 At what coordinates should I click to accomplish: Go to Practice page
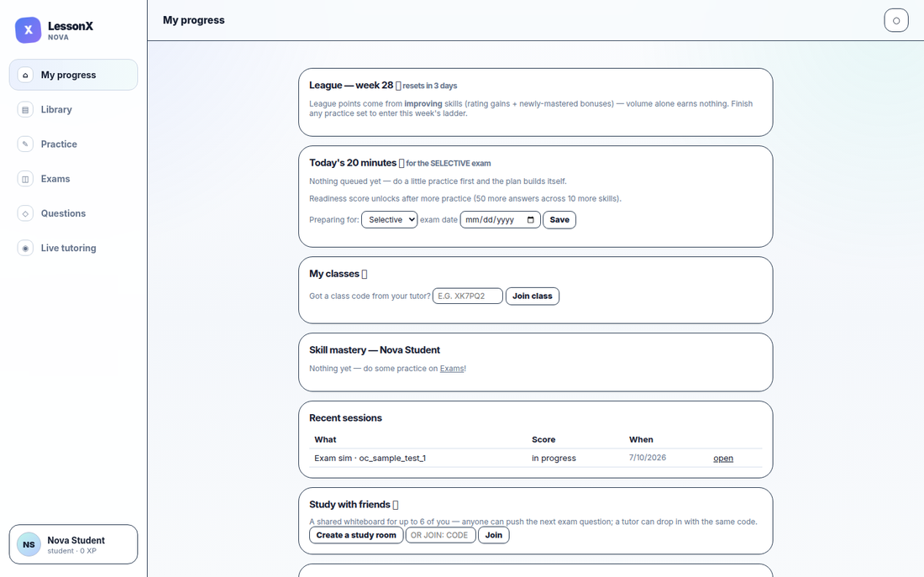click(x=73, y=144)
